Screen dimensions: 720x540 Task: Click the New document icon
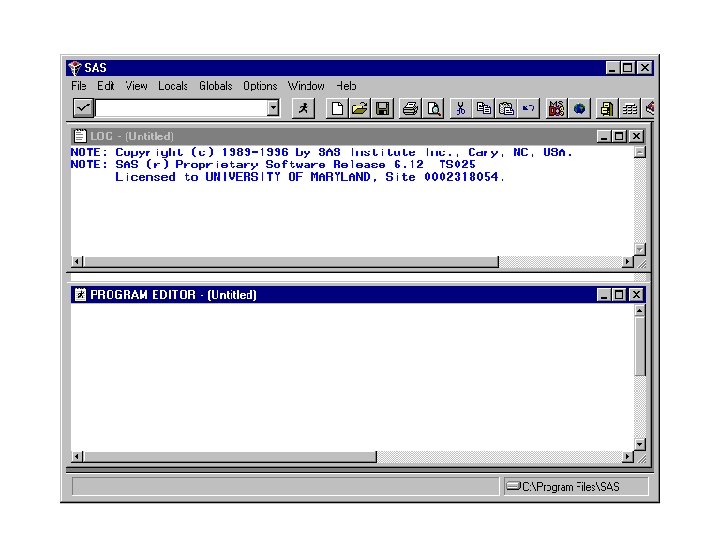coord(337,108)
